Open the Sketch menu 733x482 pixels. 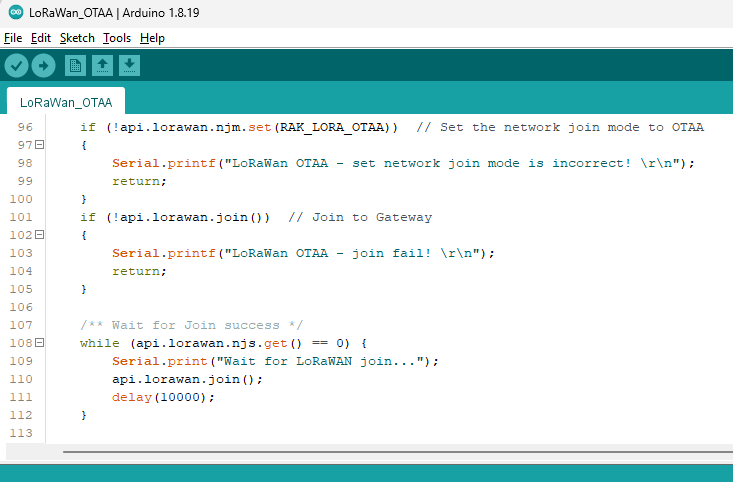pos(77,38)
